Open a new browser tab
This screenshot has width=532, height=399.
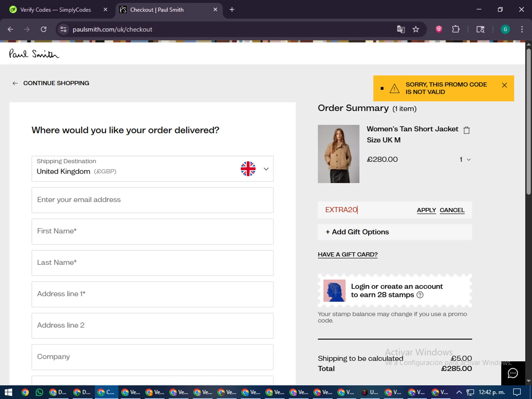pyautogui.click(x=232, y=10)
